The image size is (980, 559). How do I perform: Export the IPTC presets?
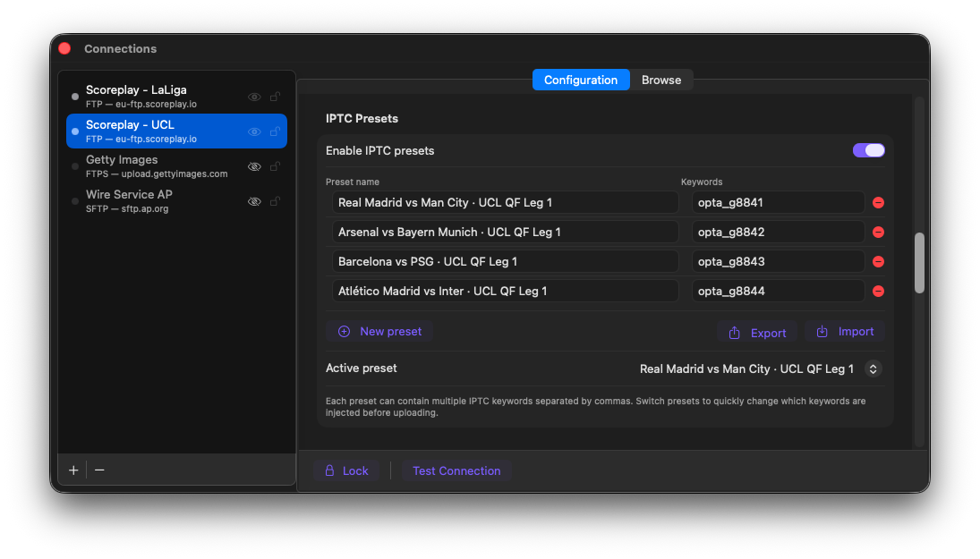click(x=757, y=333)
